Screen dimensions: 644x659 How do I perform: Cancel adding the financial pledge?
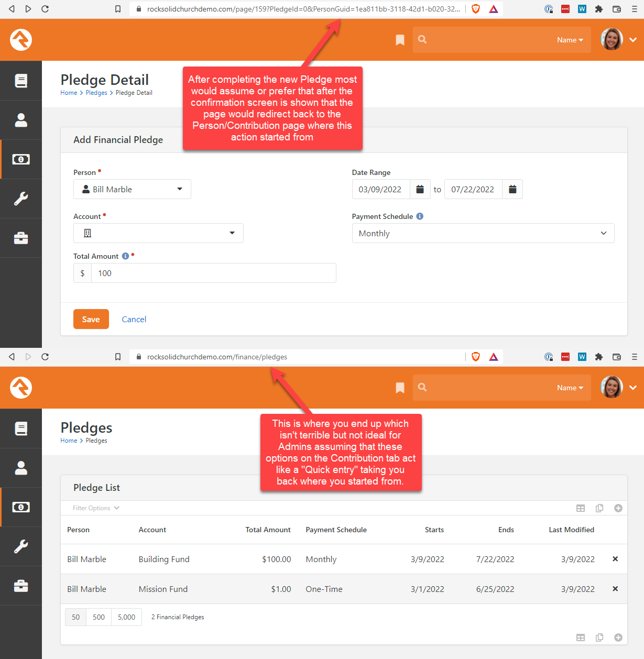pos(134,319)
